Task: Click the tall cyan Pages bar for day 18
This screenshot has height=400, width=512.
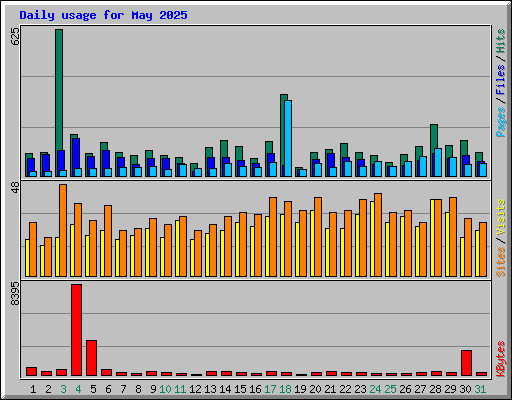Action: point(288,138)
